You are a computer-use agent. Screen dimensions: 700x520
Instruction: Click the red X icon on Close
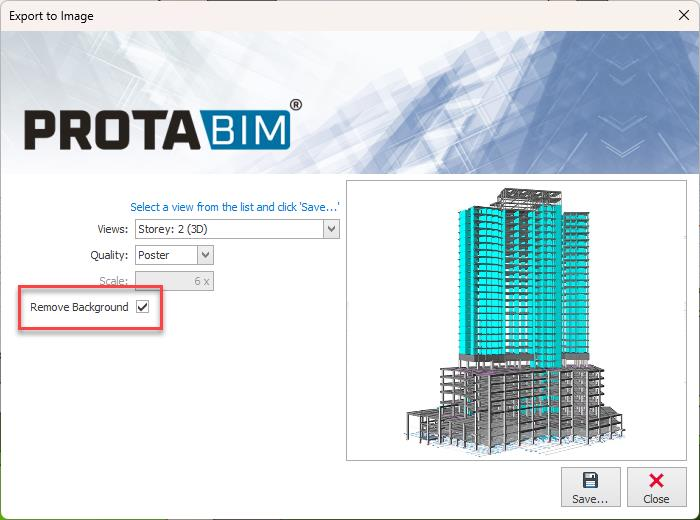[x=656, y=480]
